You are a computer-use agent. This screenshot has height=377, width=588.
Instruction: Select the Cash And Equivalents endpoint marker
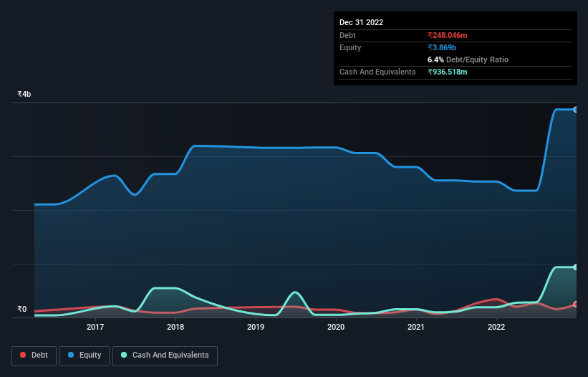pos(576,267)
